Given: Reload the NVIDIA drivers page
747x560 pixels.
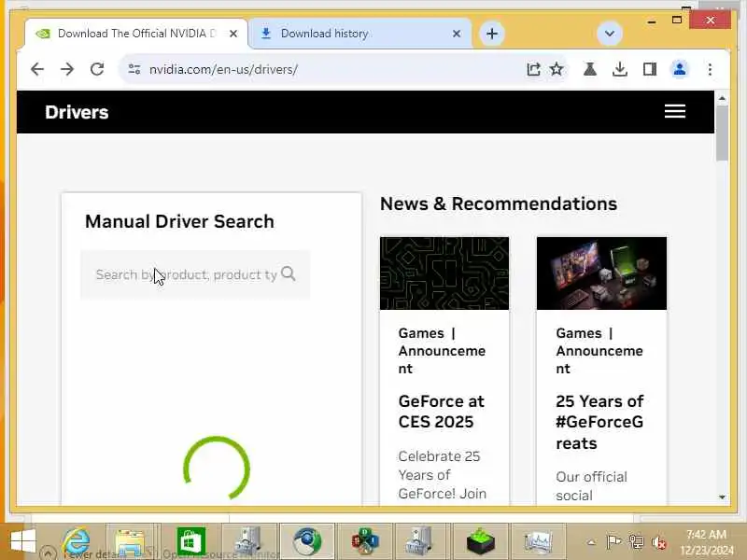Looking at the screenshot, I should (97, 69).
